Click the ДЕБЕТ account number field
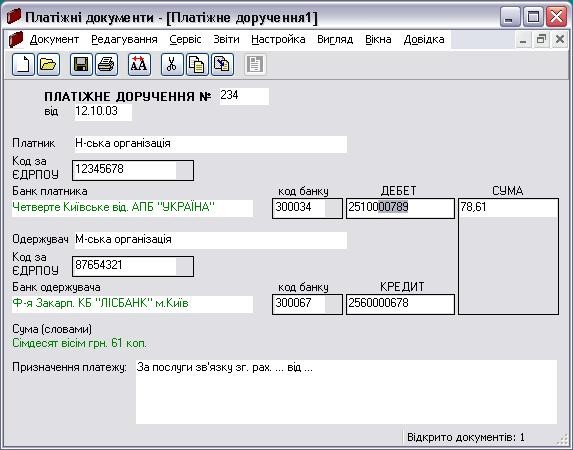This screenshot has width=573, height=450. 400,208
